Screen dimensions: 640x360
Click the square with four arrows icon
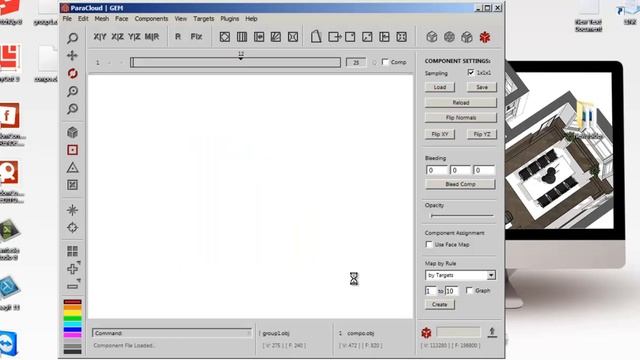pyautogui.click(x=402, y=37)
